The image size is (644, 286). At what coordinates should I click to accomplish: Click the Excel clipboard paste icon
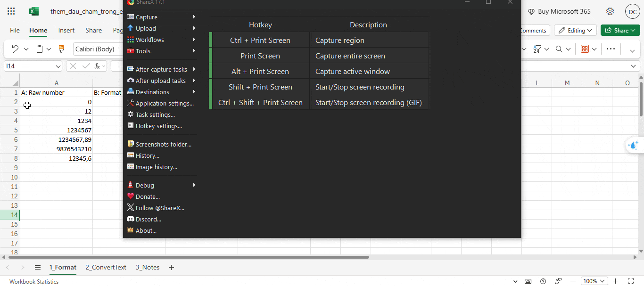coord(40,49)
